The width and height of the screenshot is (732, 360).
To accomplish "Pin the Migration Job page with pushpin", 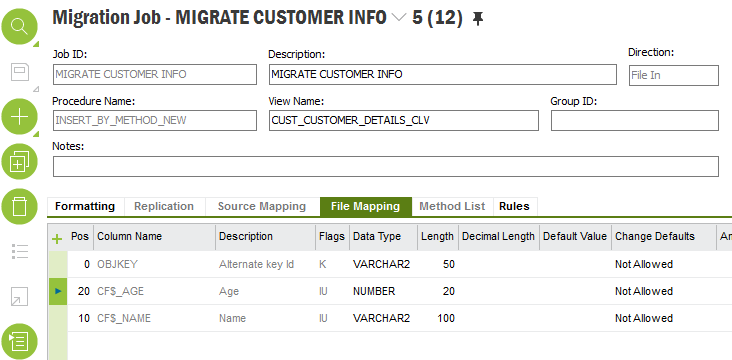I will pyautogui.click(x=478, y=19).
